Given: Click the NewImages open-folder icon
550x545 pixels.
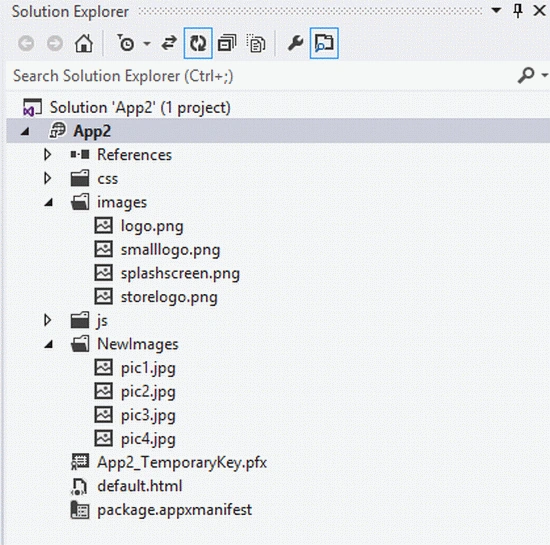Looking at the screenshot, I should click(x=80, y=344).
